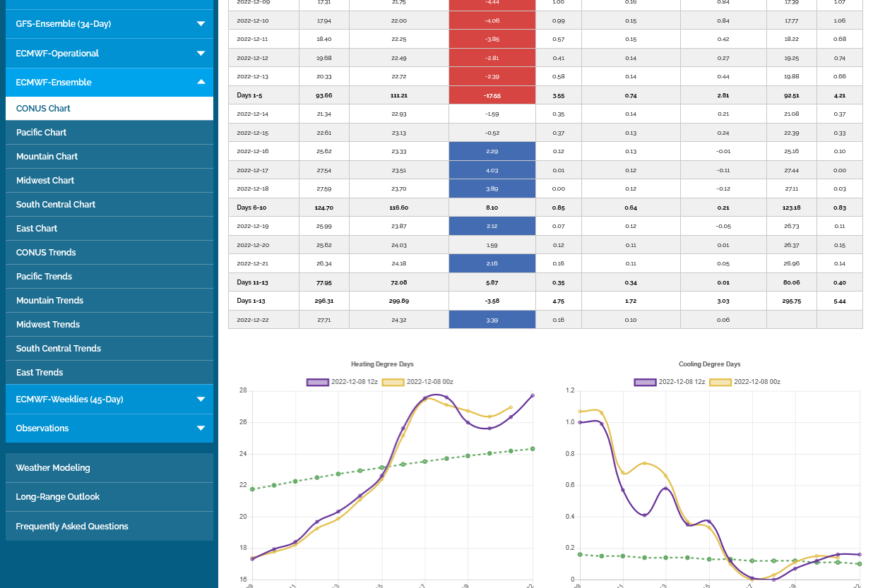Screen dimensions: 873x588
Task: Open the Pacific Chart page
Action: [x=42, y=133]
